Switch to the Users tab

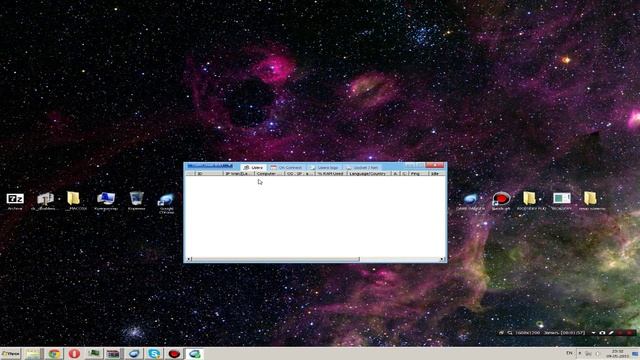(253, 167)
